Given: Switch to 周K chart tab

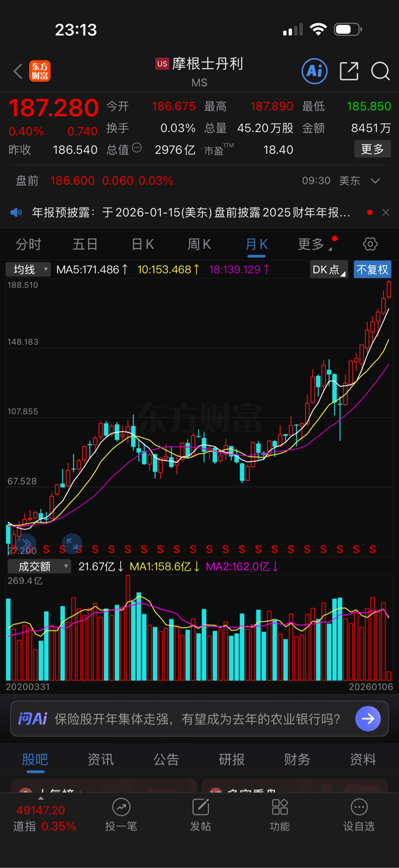Looking at the screenshot, I should 199,244.
